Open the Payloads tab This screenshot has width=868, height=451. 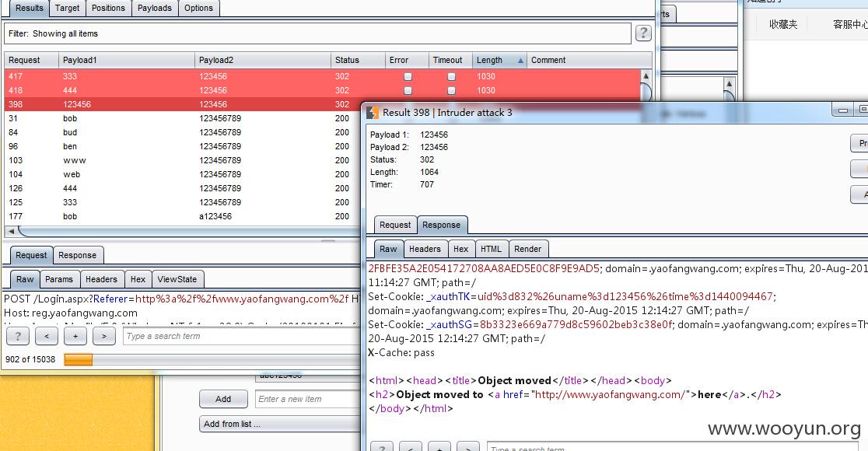(x=155, y=8)
